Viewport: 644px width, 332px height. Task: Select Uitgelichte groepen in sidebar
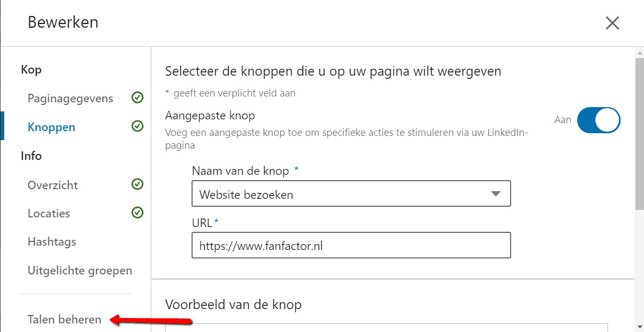tap(80, 270)
